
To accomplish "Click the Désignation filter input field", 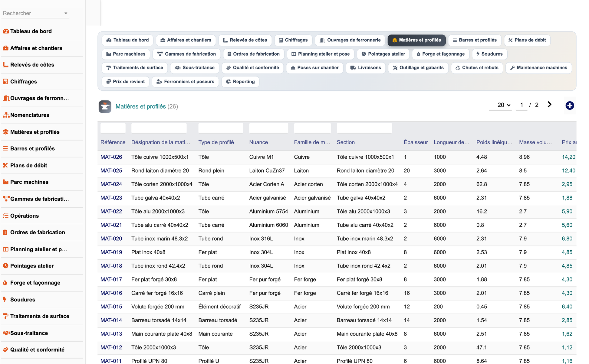I will click(159, 128).
